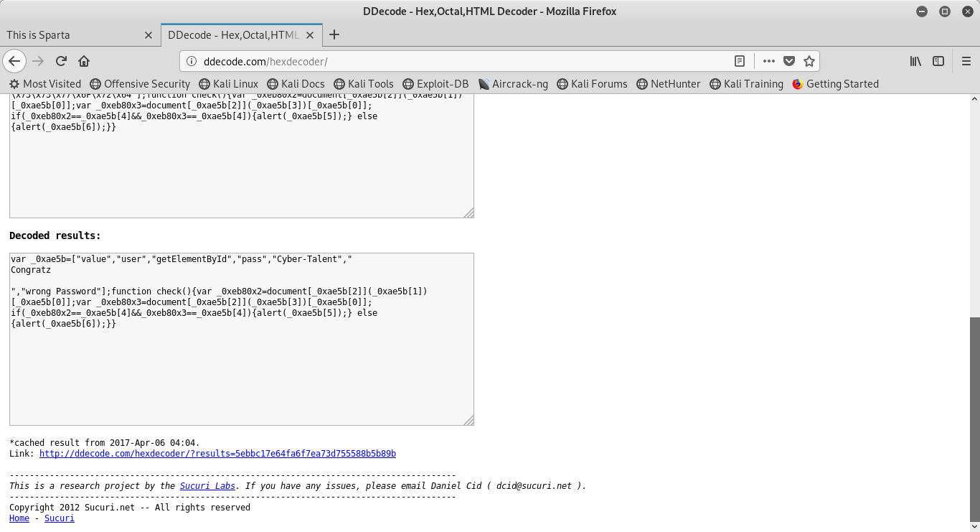Open a new tab with the plus button
980x532 pixels.
point(334,34)
